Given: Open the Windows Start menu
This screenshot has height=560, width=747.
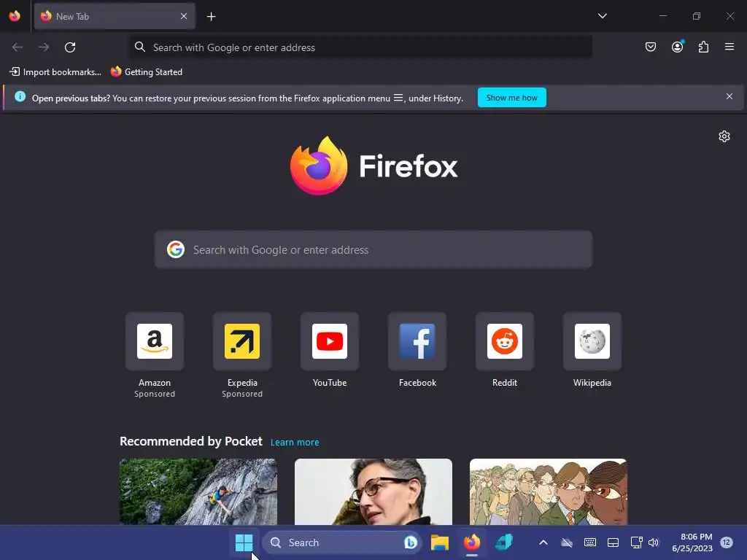Looking at the screenshot, I should [x=244, y=542].
